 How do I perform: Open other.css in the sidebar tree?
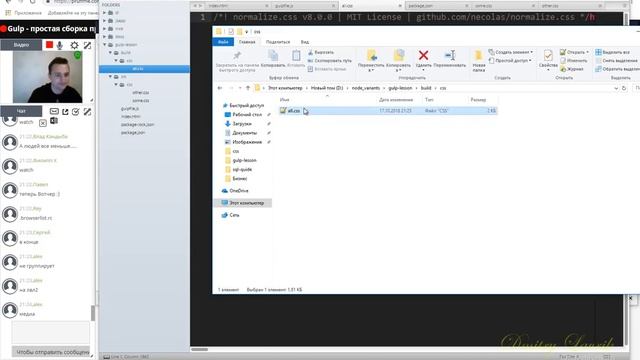click(x=140, y=93)
